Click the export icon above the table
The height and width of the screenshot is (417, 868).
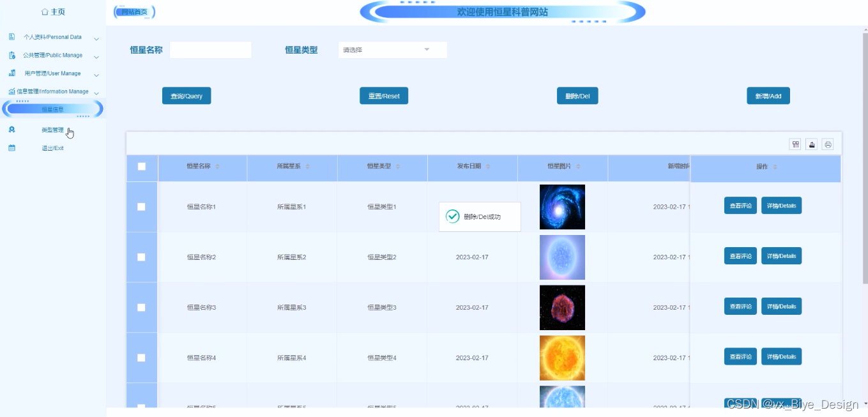point(812,144)
